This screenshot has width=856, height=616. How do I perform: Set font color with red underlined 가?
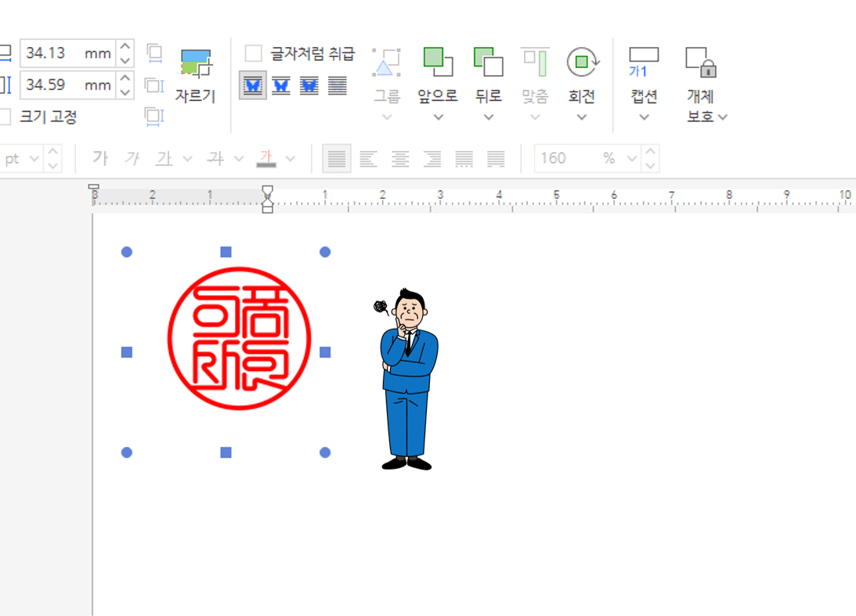[x=266, y=158]
